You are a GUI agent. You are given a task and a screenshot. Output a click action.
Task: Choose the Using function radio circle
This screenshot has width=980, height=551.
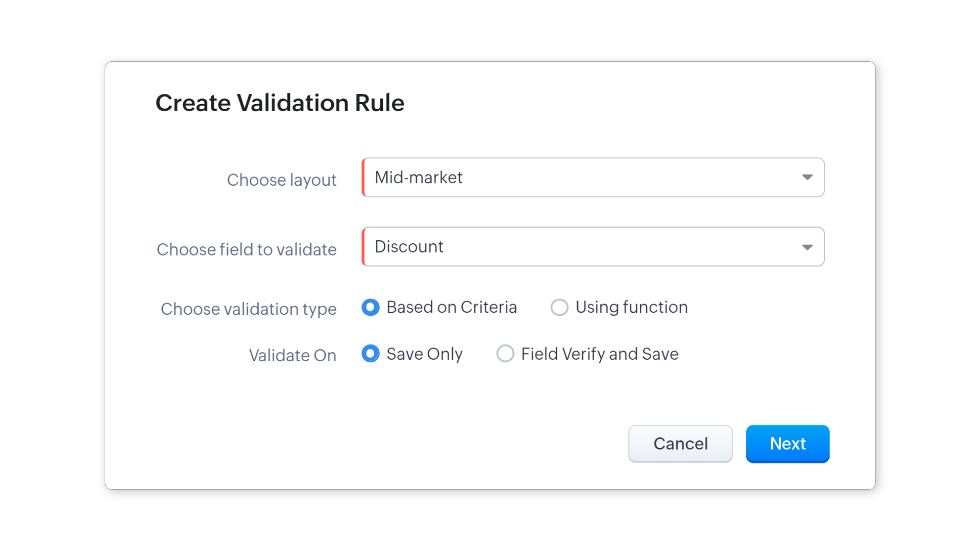[559, 307]
